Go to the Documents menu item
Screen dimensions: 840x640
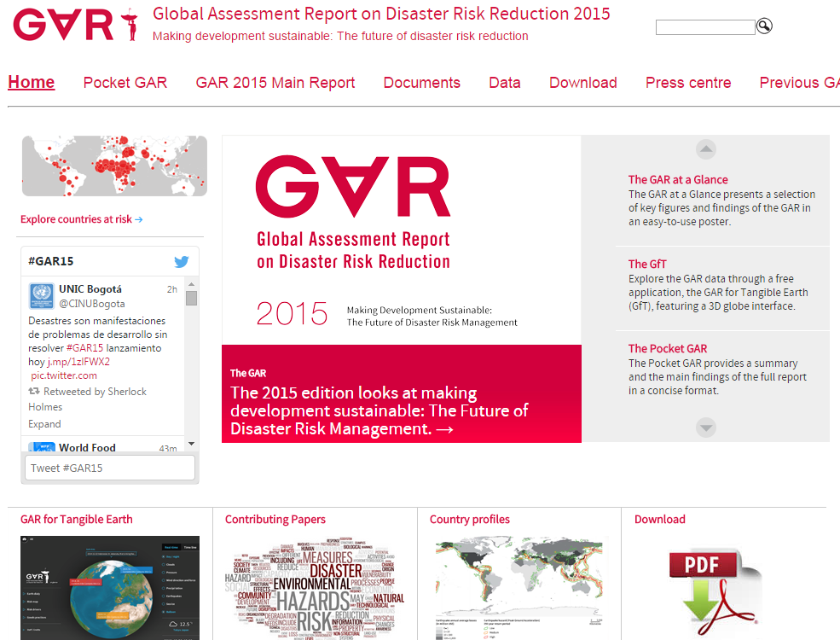click(x=421, y=83)
